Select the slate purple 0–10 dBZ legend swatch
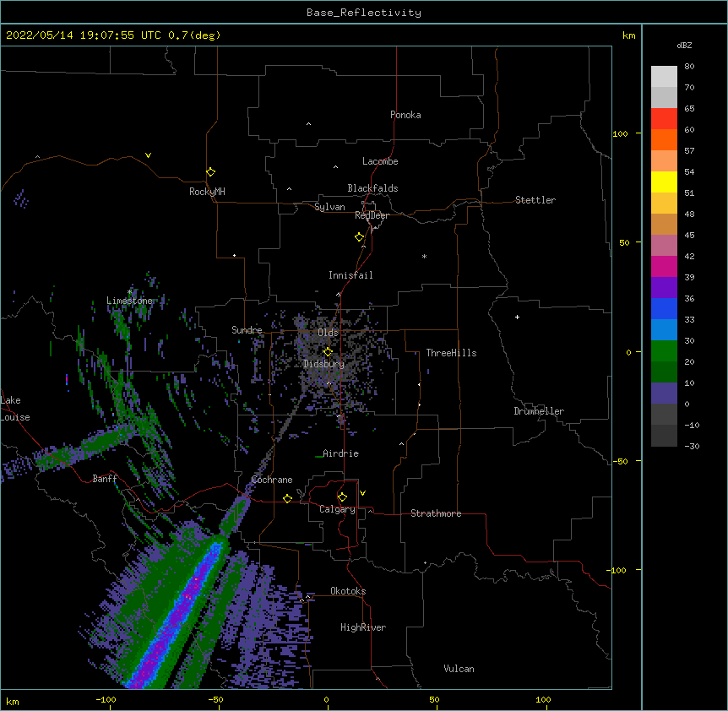 664,393
